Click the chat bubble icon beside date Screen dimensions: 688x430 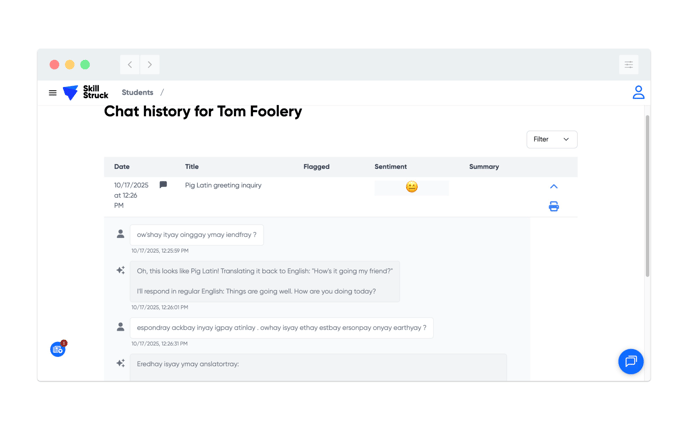pos(163,185)
